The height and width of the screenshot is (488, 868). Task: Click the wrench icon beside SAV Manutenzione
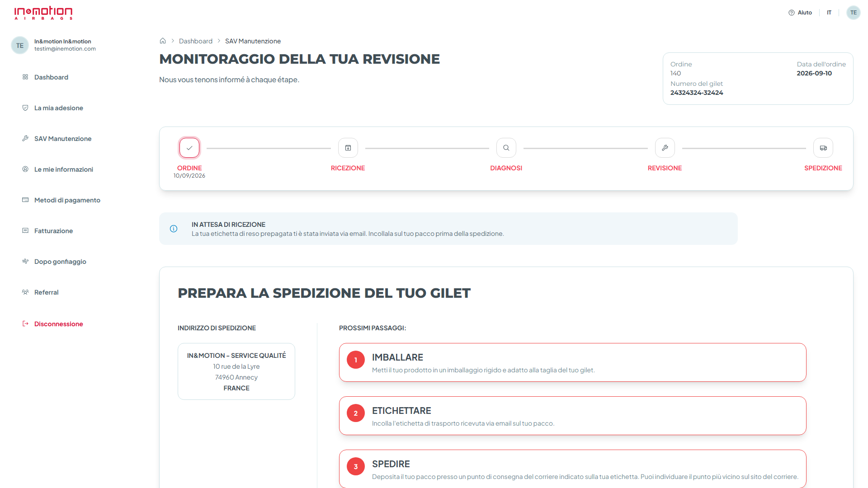25,138
